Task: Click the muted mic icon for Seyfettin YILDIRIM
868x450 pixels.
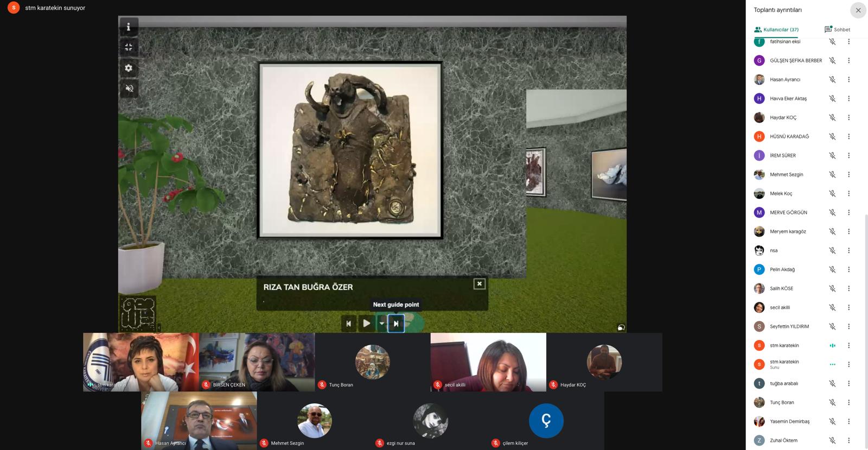Action: tap(832, 327)
